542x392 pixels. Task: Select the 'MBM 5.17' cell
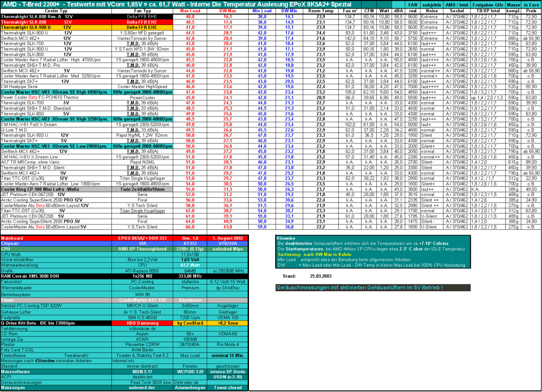click(142, 371)
